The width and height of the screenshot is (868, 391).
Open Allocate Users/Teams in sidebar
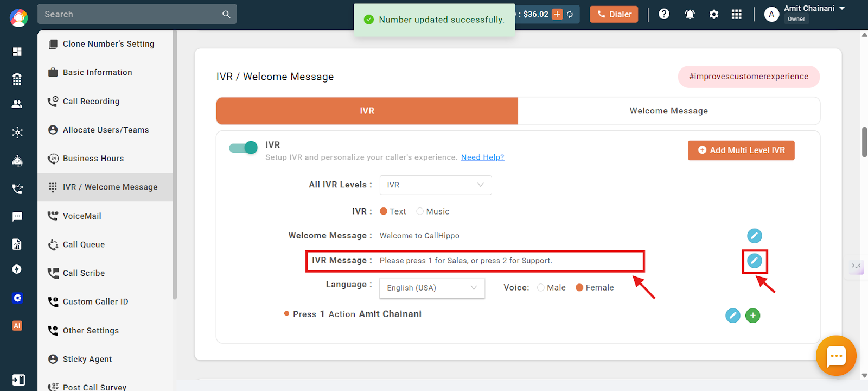click(105, 130)
